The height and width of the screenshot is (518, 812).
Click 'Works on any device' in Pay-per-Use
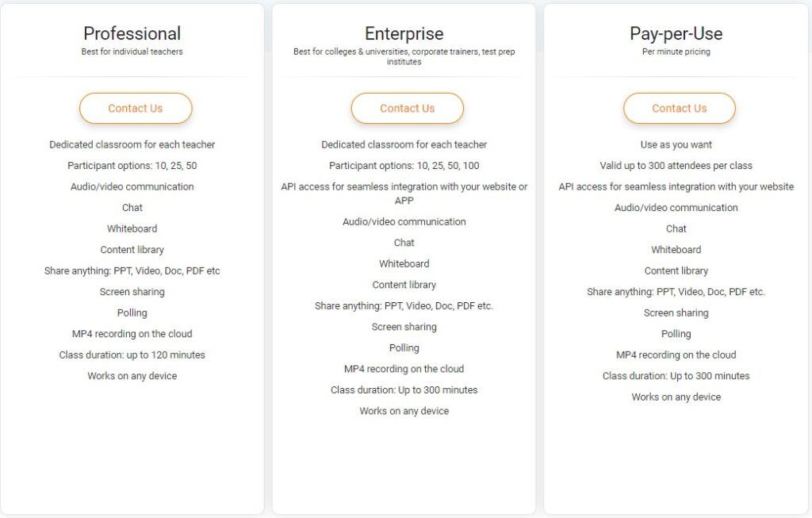pos(676,397)
